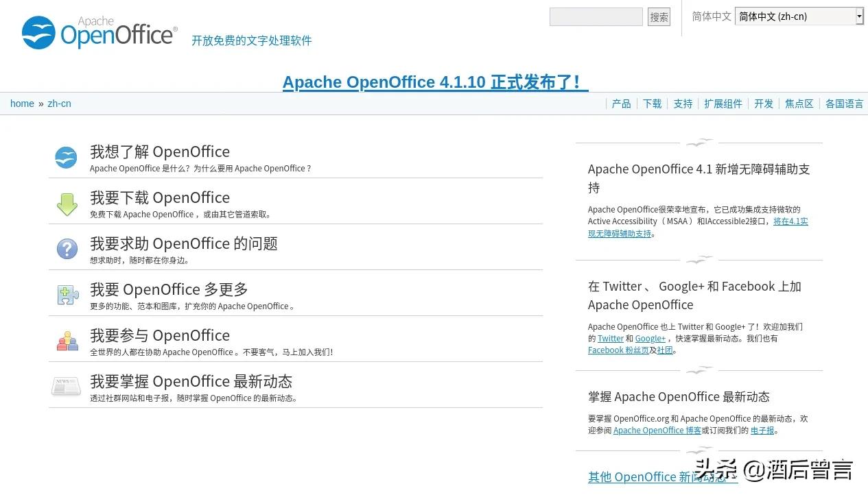Click the 开放免费的文字处理软件 tagline
Image resolution: width=868 pixels, height=495 pixels.
tap(252, 40)
